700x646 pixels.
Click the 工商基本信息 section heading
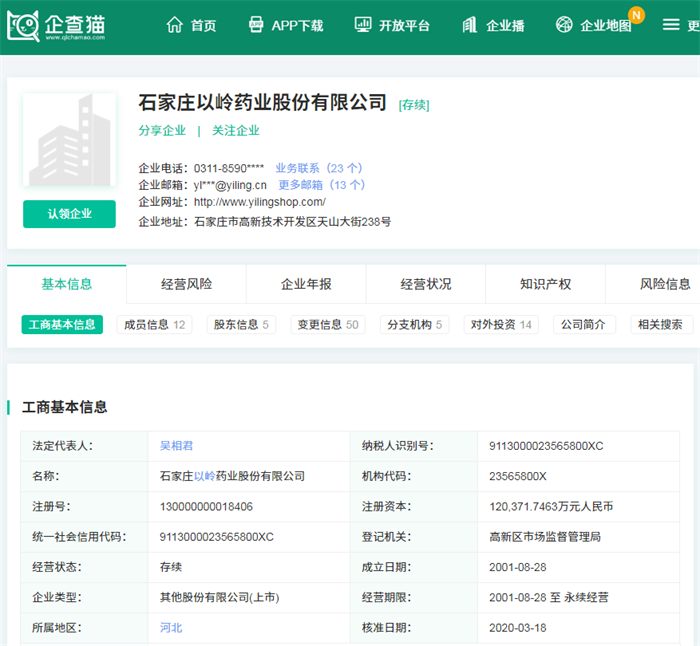click(64, 407)
